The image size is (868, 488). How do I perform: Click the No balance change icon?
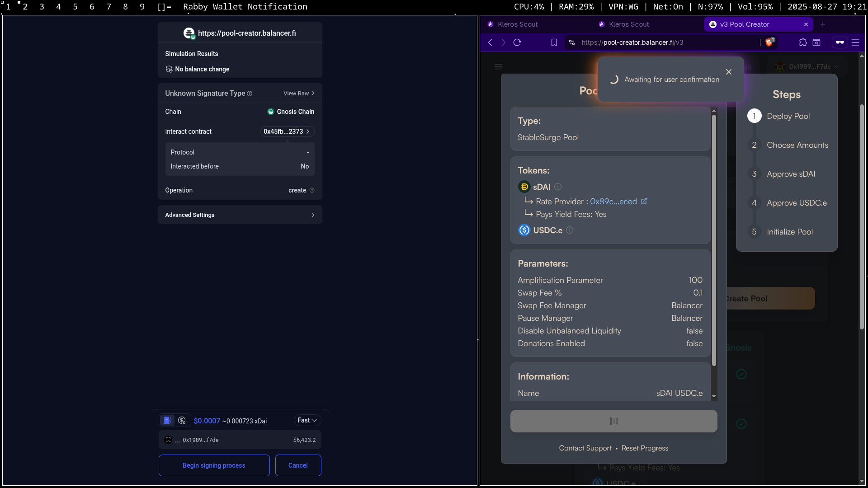pyautogui.click(x=169, y=69)
